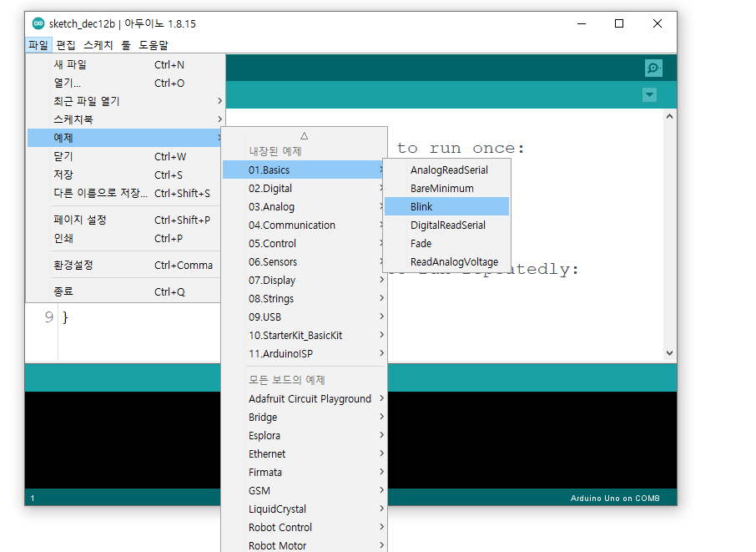Viewport: 756px width, 552px height.
Task: Expand the 07.Display examples
Action: tap(304, 280)
